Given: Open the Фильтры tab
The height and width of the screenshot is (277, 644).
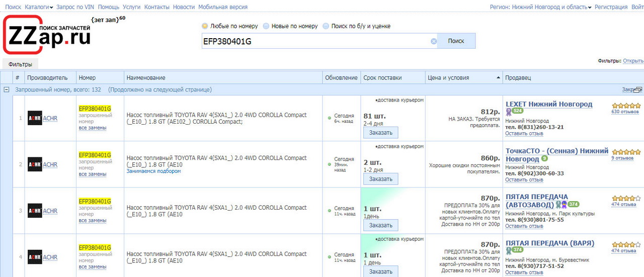Looking at the screenshot, I should [x=20, y=64].
